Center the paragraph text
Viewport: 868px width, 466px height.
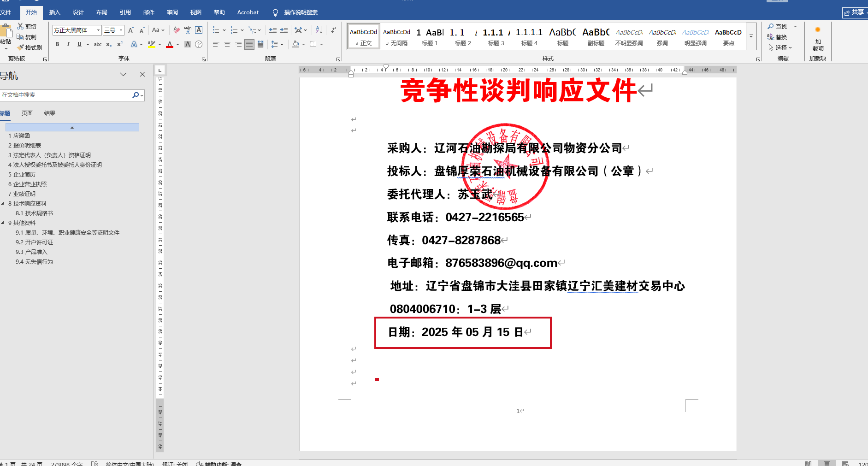pyautogui.click(x=227, y=44)
